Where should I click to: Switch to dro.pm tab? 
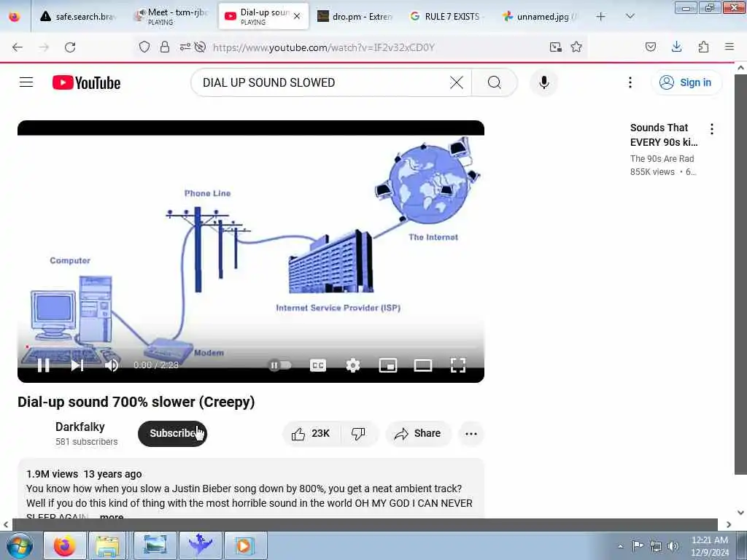tap(355, 17)
